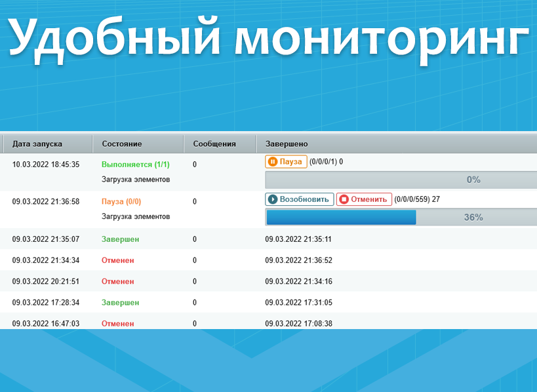This screenshot has width=537, height=392.
Task: Select the Сообщения column header
Action: pos(214,144)
